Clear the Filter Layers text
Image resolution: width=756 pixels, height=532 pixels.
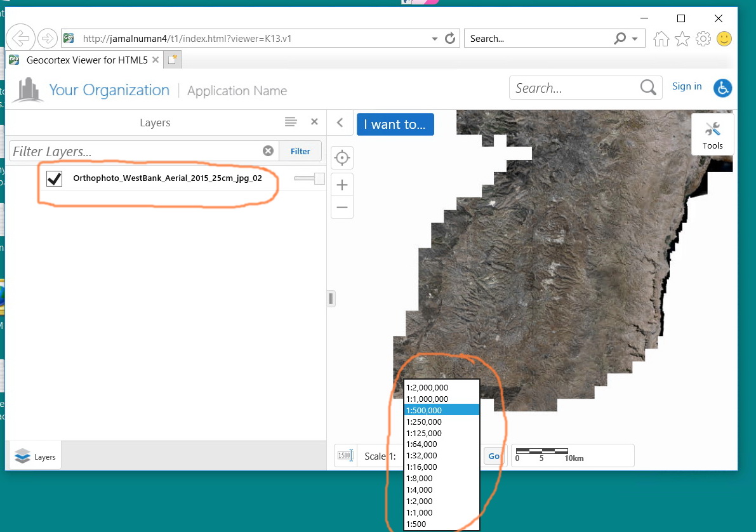click(x=268, y=151)
